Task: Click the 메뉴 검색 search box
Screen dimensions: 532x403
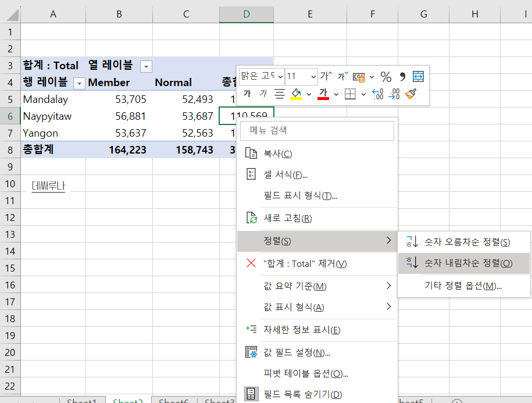Action: pos(317,131)
